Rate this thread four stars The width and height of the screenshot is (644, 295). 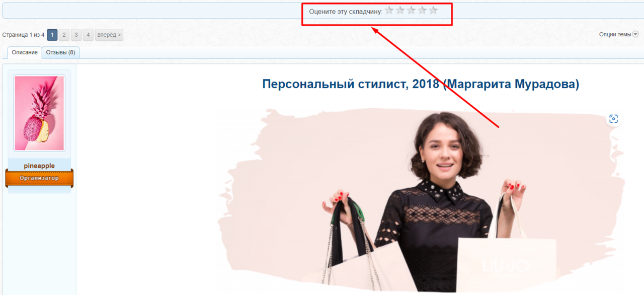422,10
